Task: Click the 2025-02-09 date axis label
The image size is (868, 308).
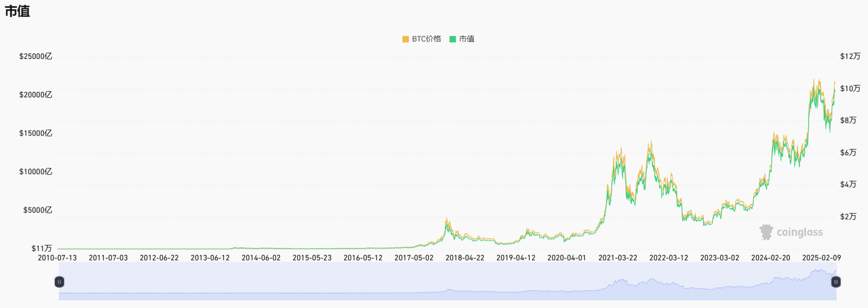Action: (x=821, y=258)
